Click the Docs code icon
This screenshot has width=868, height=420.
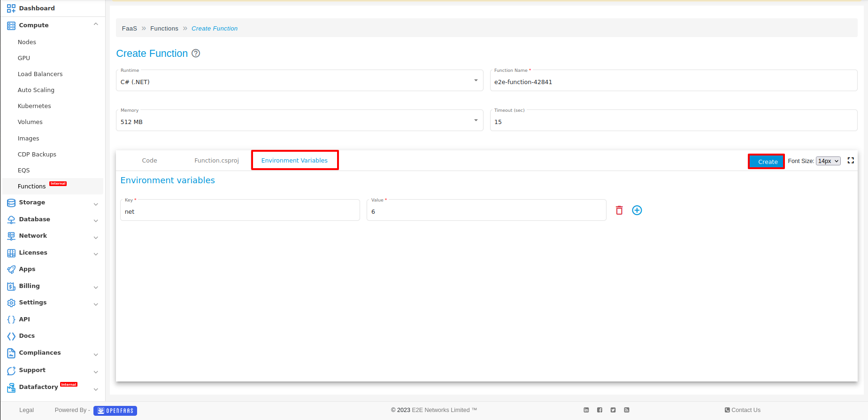[x=11, y=336]
